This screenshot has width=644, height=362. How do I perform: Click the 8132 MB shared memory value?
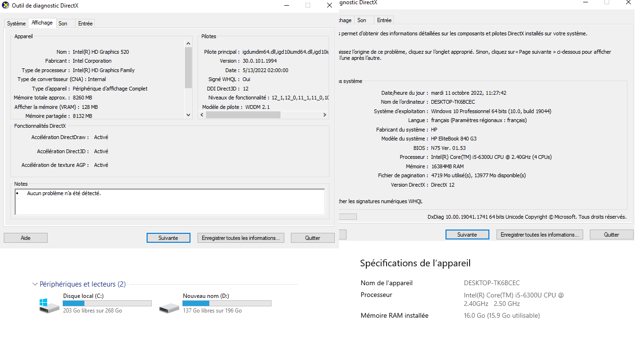[x=83, y=116]
